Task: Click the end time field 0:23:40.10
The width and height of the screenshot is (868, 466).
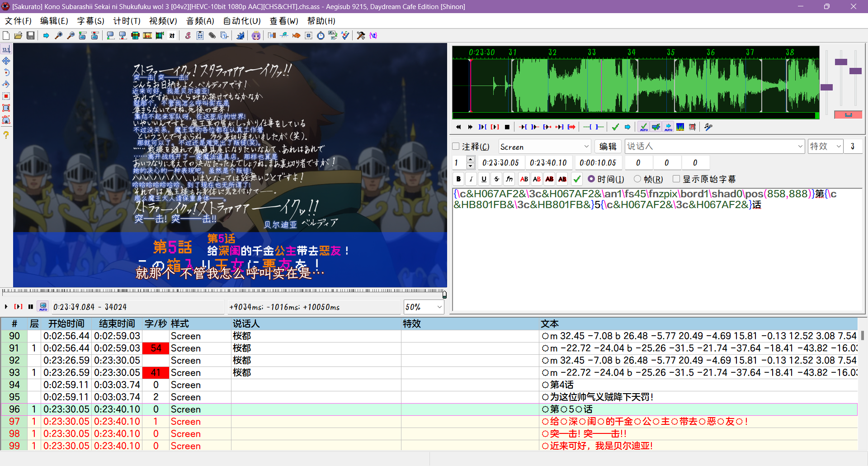Action: click(548, 163)
